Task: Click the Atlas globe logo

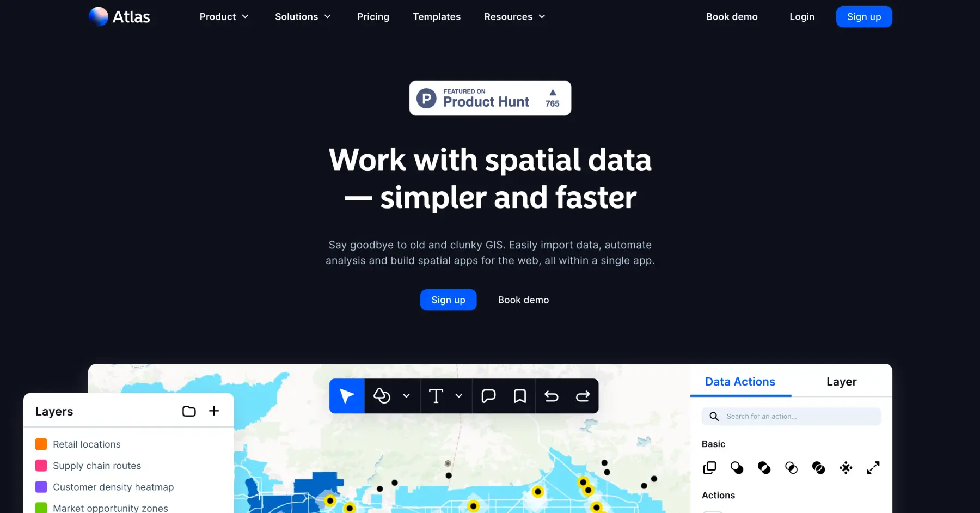Action: (x=99, y=16)
